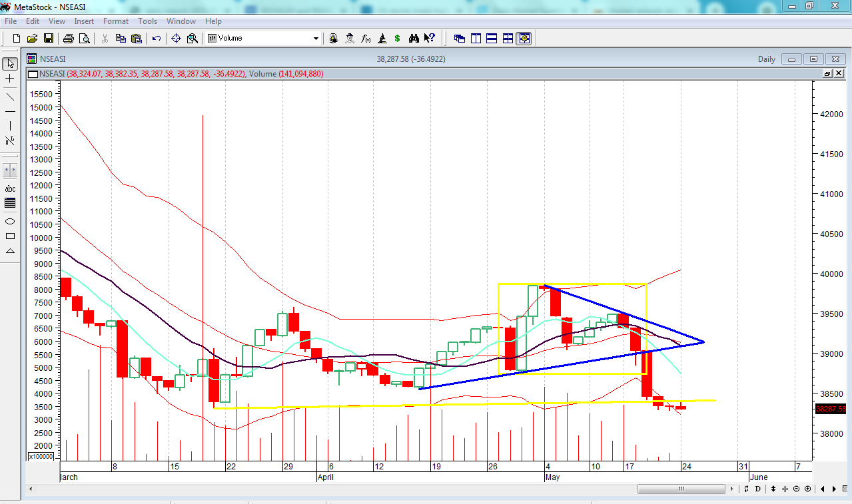Toggle the last window layout button
Image resolution: width=852 pixels, height=504 pixels.
524,39
